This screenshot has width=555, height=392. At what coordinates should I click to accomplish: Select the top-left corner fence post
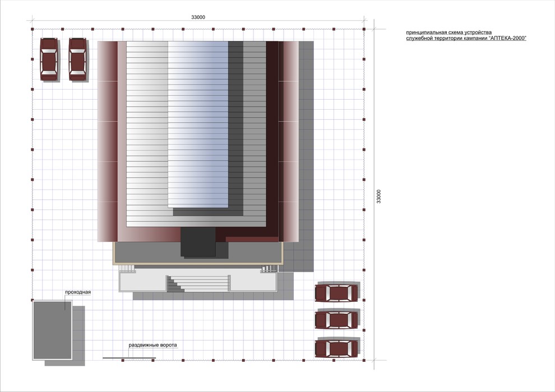click(32, 29)
